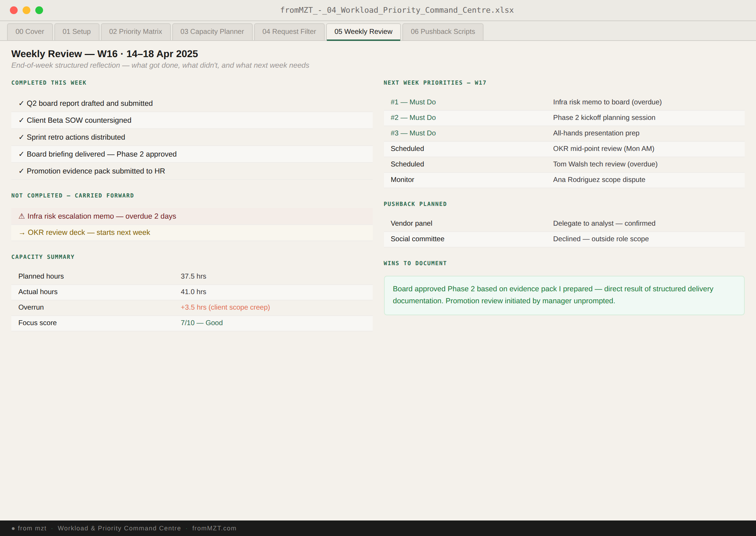The image size is (756, 536).
Task: Click 'Workload & Priority Command Centre' footer text
Action: point(119,528)
